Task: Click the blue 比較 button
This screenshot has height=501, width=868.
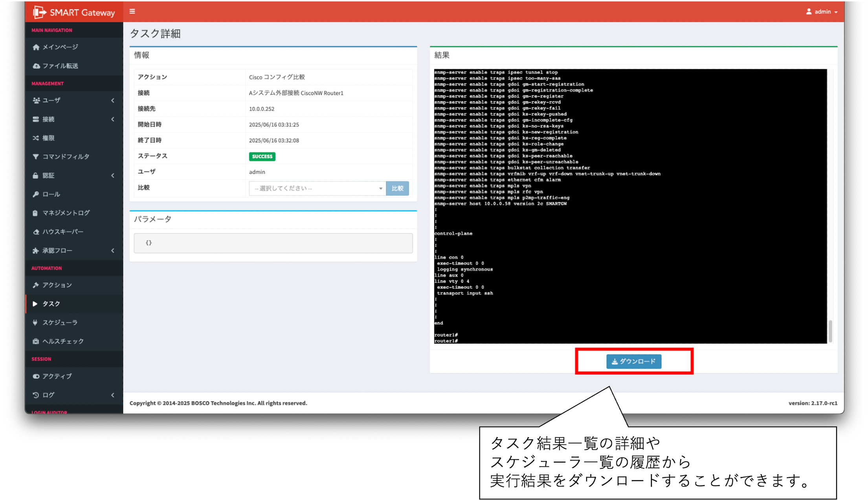Action: click(397, 189)
